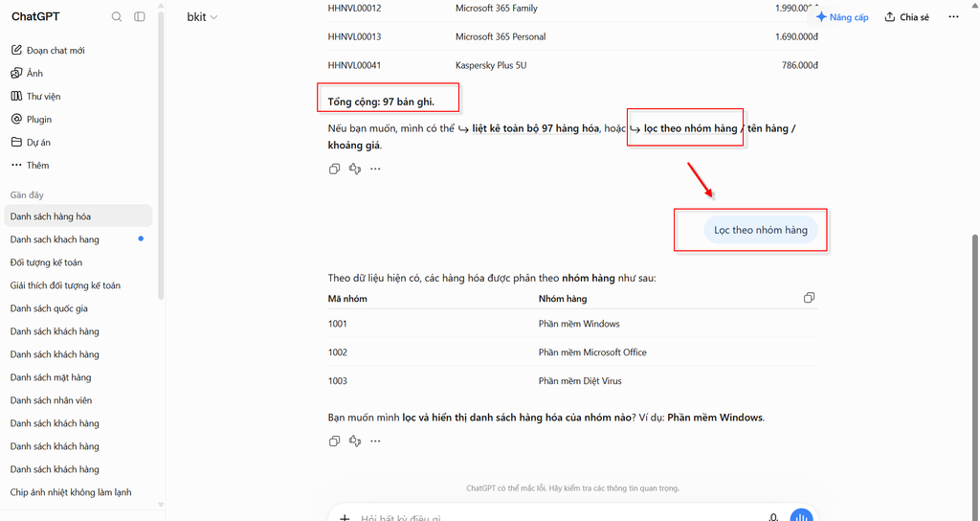Click the Nhóm hàng column header
The image size is (980, 521).
(x=563, y=299)
